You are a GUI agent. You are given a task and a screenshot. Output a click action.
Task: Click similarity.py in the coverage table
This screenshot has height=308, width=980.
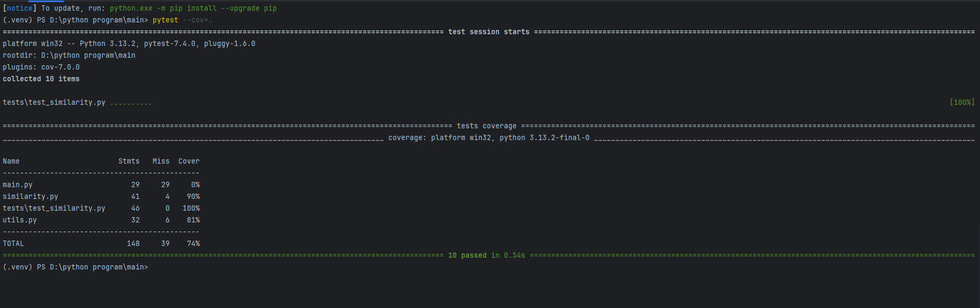pos(31,196)
